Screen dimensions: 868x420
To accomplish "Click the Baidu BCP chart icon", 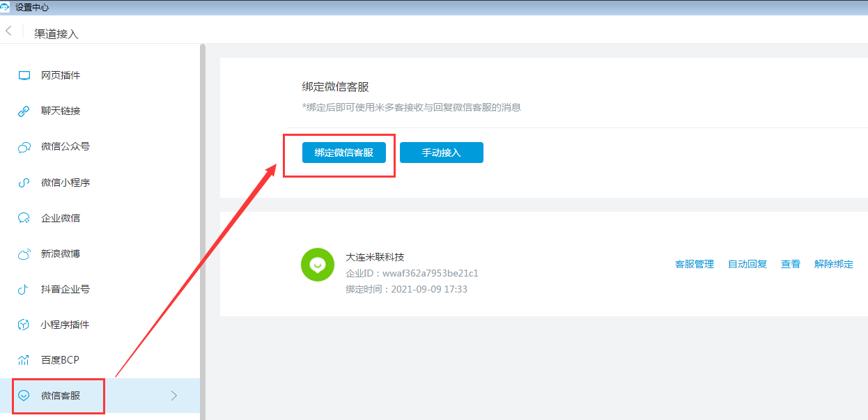I will (24, 361).
